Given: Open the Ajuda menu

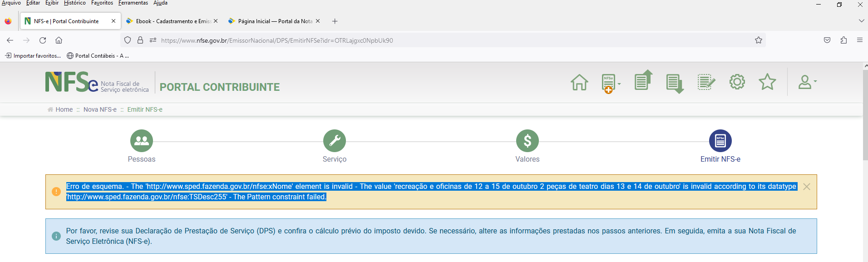Looking at the screenshot, I should coord(160,3).
